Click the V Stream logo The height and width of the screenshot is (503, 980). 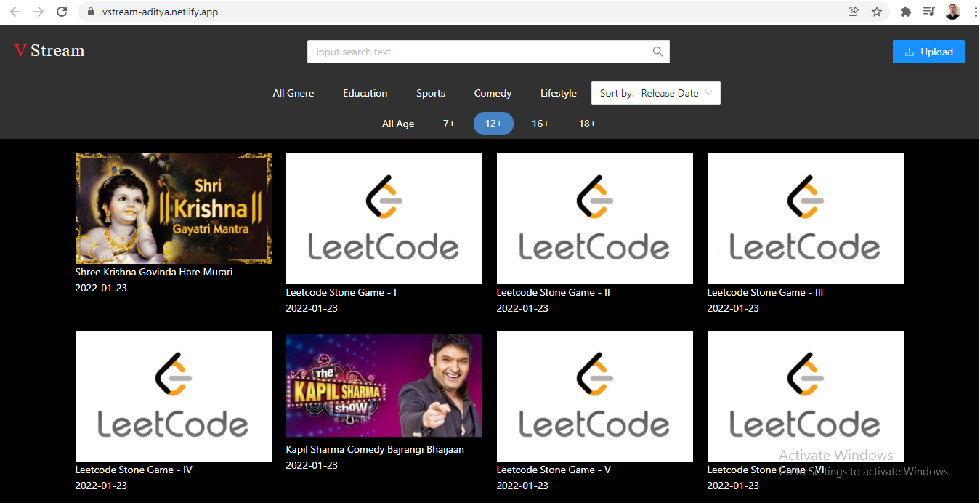point(49,51)
